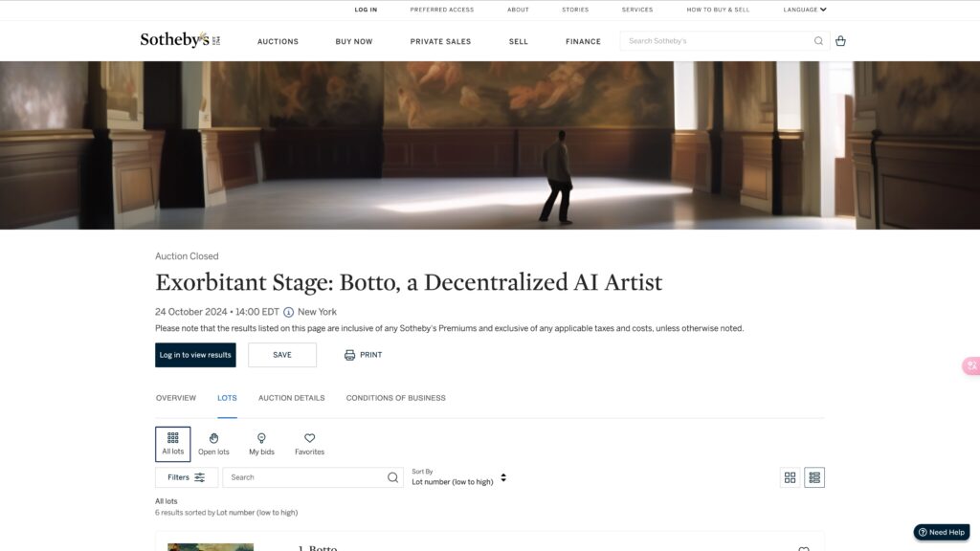Open the Buy Now menu
This screenshot has height=551, width=980.
[354, 41]
